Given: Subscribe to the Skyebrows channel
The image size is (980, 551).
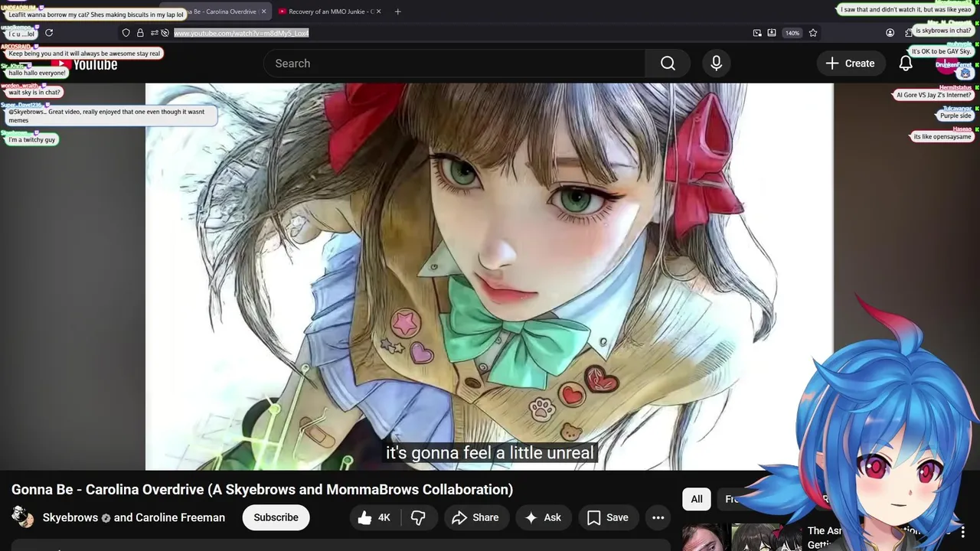Looking at the screenshot, I should tap(276, 518).
